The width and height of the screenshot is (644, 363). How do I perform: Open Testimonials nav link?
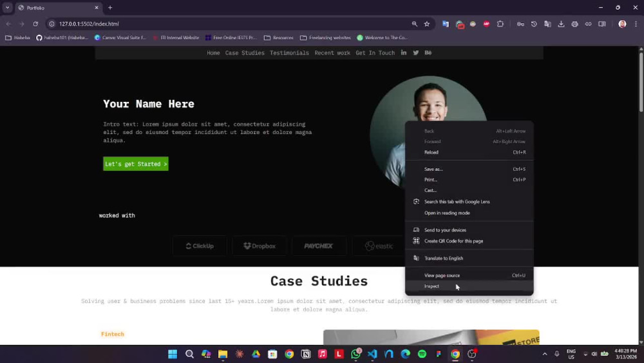tap(289, 53)
